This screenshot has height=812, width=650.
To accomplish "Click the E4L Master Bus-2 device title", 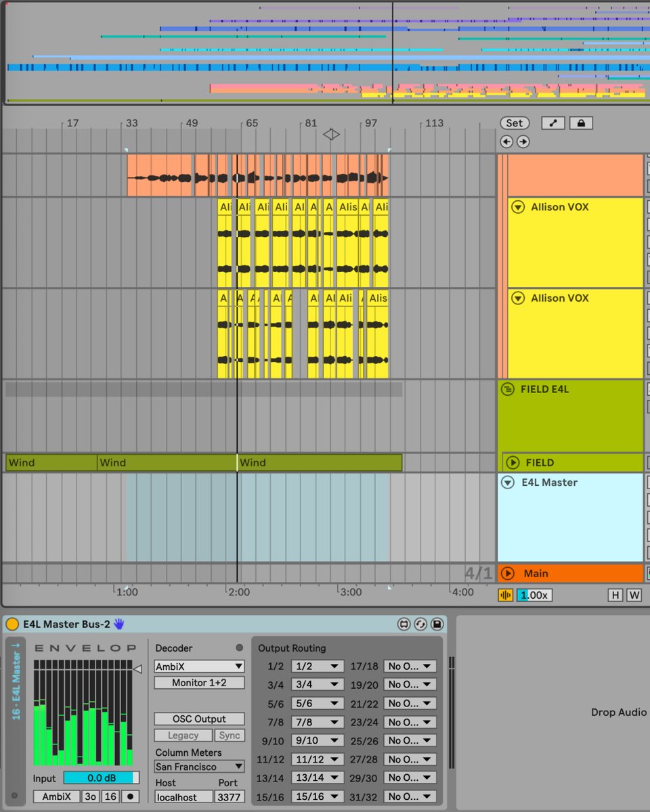I will 66,624.
